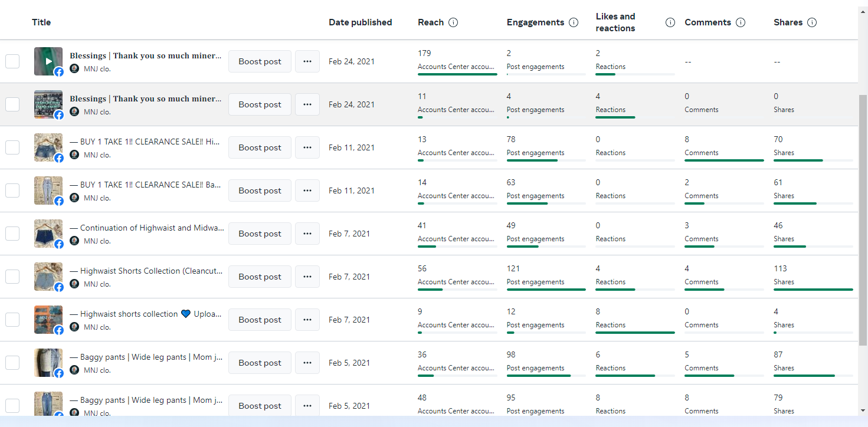
Task: Expand options menu for Continuation of Highwaist post
Action: 307,234
